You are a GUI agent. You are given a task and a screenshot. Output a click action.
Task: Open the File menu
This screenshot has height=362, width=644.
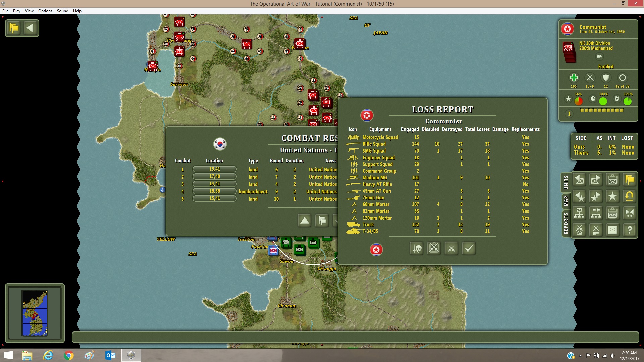(x=5, y=11)
